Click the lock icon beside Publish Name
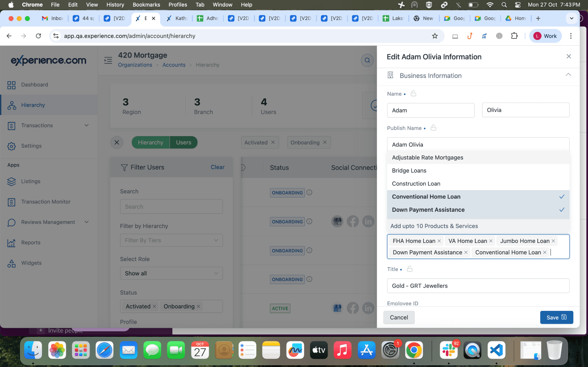The width and height of the screenshot is (588, 367). pyautogui.click(x=433, y=128)
